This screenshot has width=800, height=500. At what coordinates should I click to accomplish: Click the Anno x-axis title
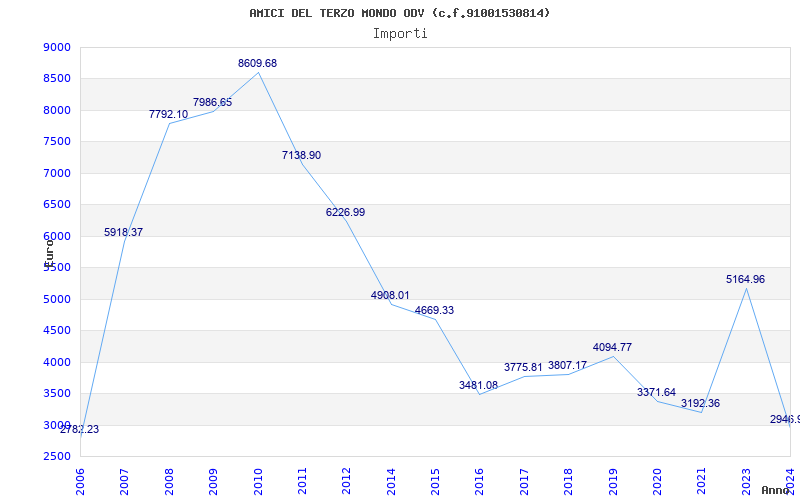(x=776, y=491)
